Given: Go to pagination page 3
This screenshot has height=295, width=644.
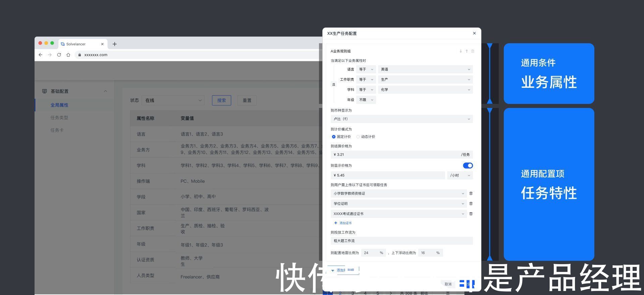Looking at the screenshot, I should (353, 293).
